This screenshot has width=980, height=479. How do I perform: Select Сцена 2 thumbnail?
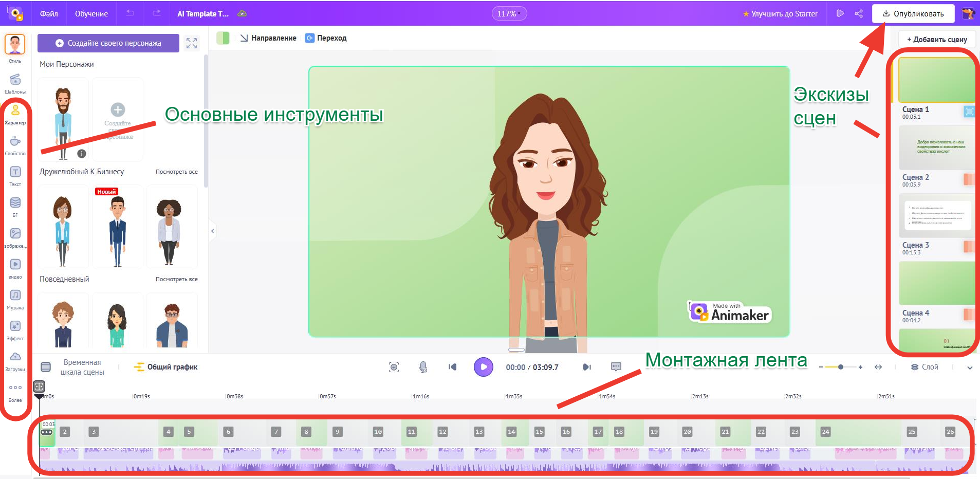[x=936, y=148]
